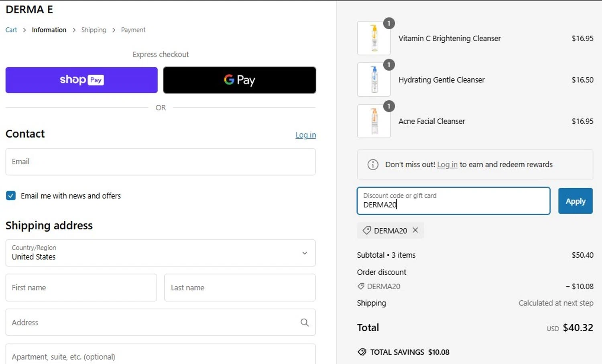This screenshot has width=602, height=364.
Task: Click the Total Savings tag icon
Action: tap(362, 352)
